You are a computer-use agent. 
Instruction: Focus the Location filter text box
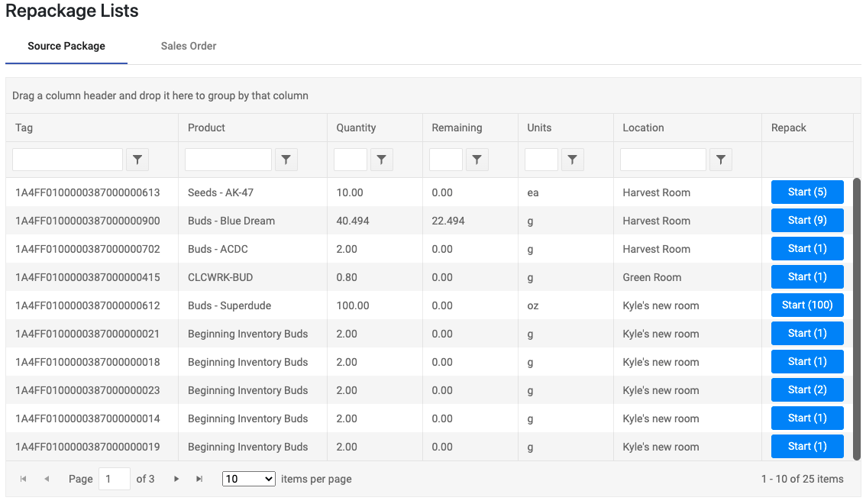coord(663,160)
